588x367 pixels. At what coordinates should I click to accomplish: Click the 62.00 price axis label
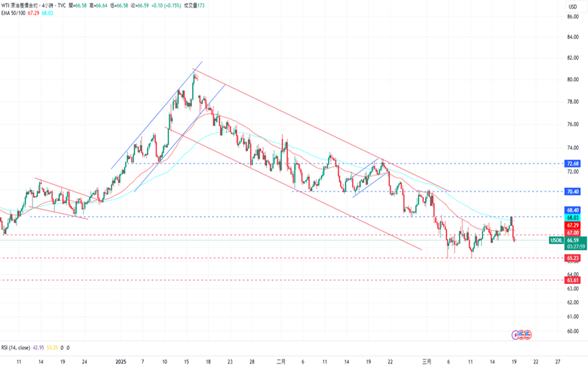tap(573, 303)
